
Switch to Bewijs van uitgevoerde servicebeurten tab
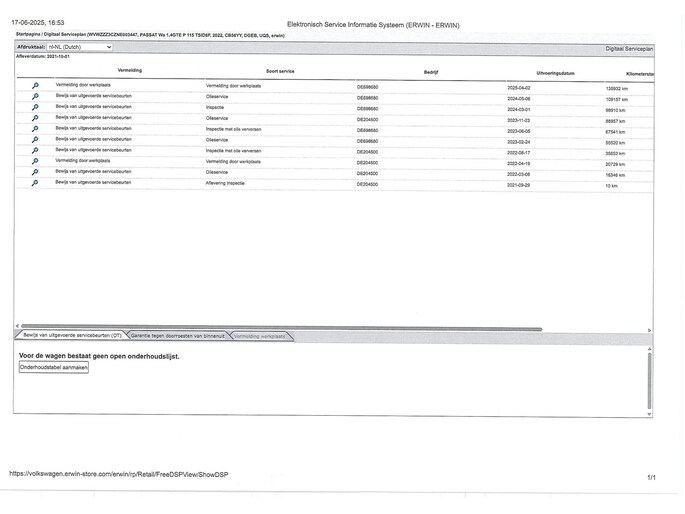point(72,336)
